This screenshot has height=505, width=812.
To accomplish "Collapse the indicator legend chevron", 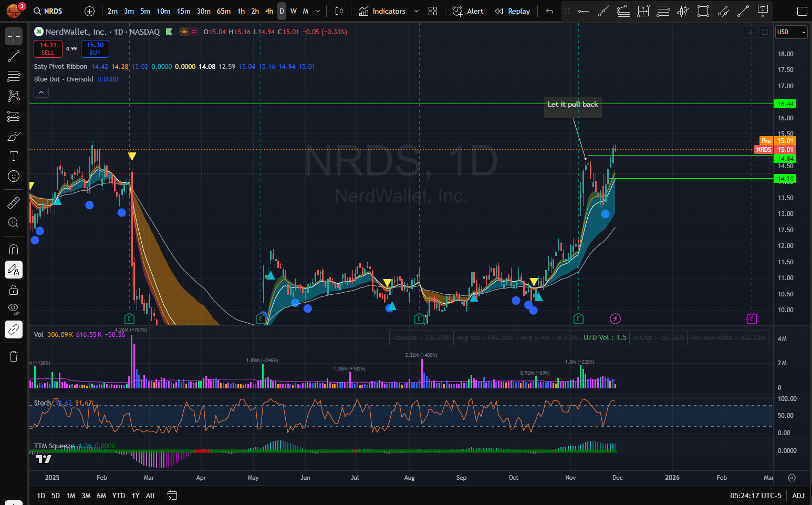I will [41, 92].
